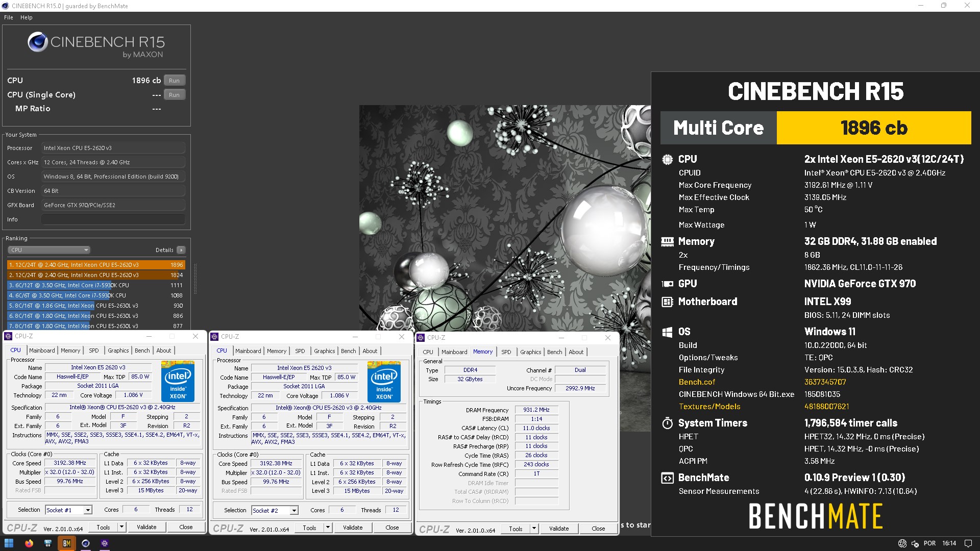The height and width of the screenshot is (551, 980).
Task: Open SPD tab in Socket #2 CPU-Z window
Action: tap(300, 351)
